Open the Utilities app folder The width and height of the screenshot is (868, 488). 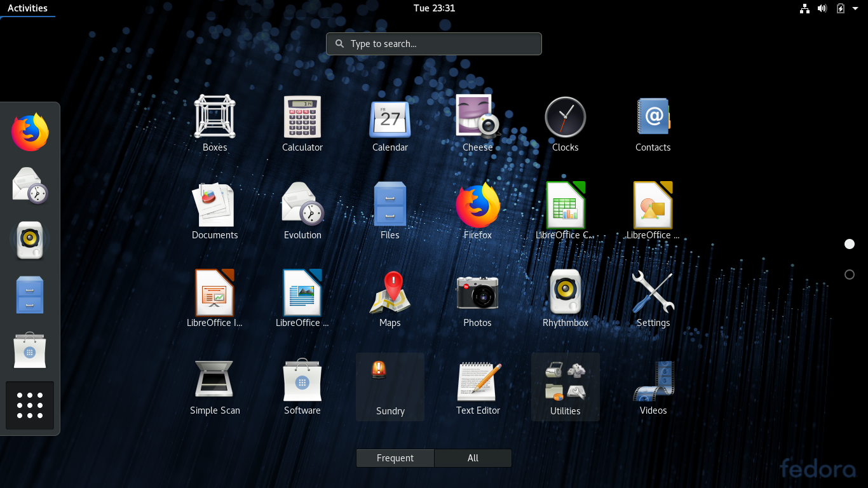(x=566, y=387)
